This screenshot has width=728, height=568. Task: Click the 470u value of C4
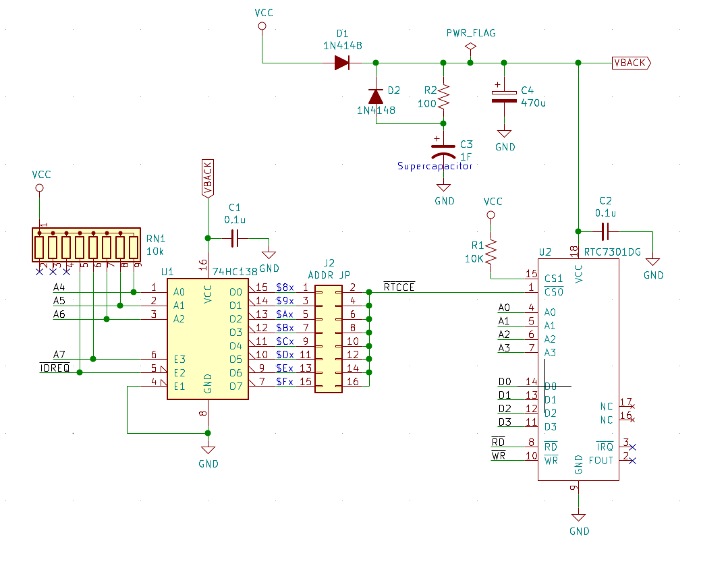pos(533,103)
